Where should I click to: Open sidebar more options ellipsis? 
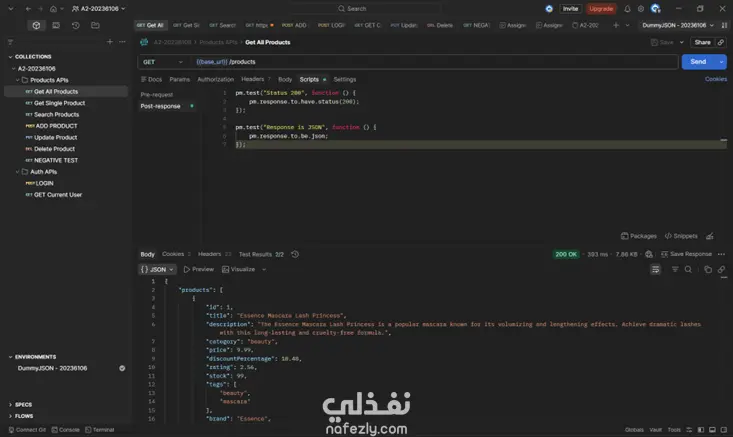click(x=122, y=42)
